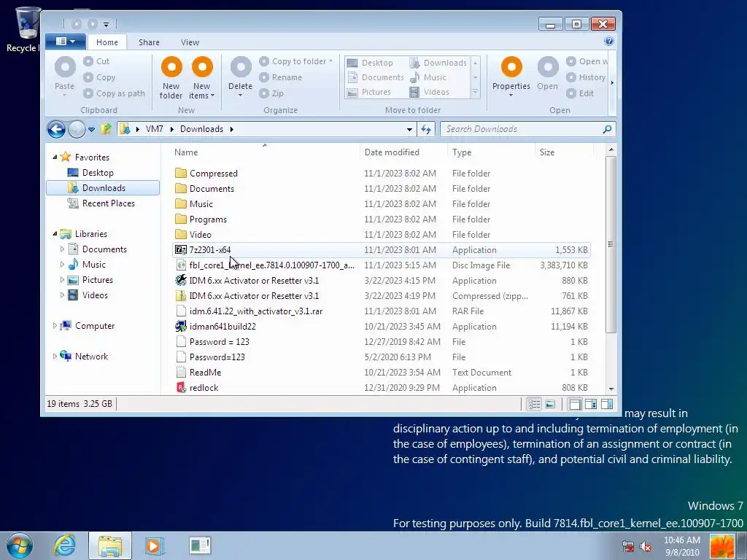Viewport: 747px width, 560px height.
Task: Switch to large thumbnails view icon
Action: click(550, 404)
